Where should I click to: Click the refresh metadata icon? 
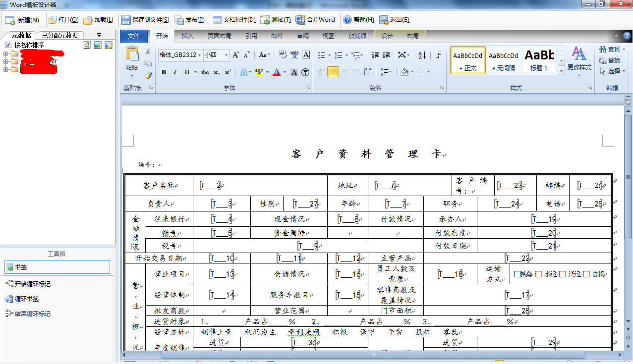[87, 45]
